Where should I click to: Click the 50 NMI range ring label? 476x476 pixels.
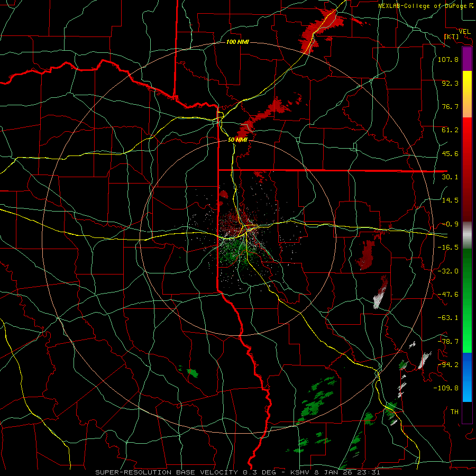[x=237, y=140]
